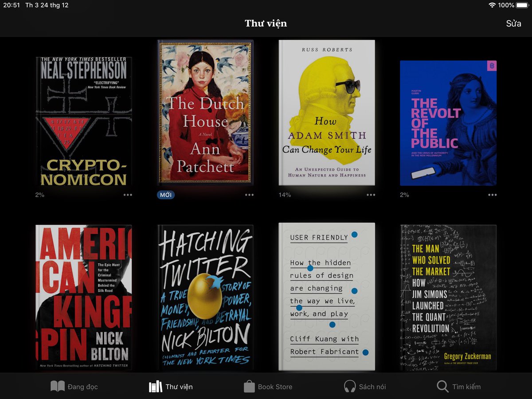Tap the 100% battery percentage text
This screenshot has width=532, height=399.
(506, 5)
